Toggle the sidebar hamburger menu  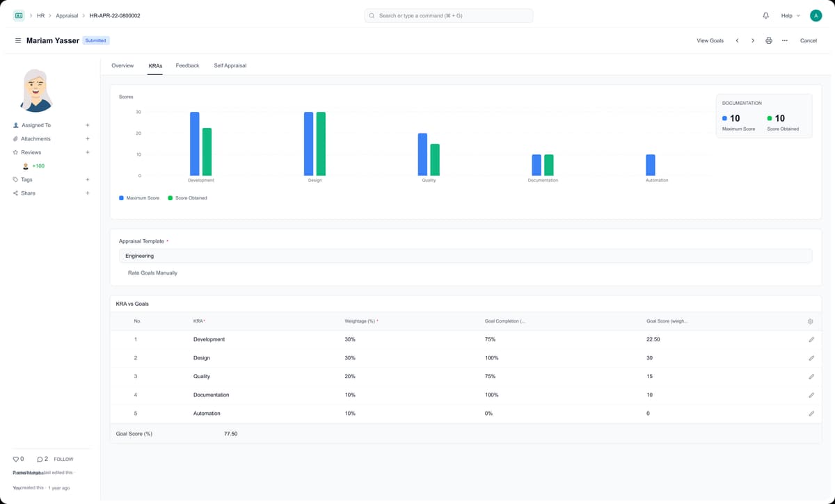(x=18, y=40)
